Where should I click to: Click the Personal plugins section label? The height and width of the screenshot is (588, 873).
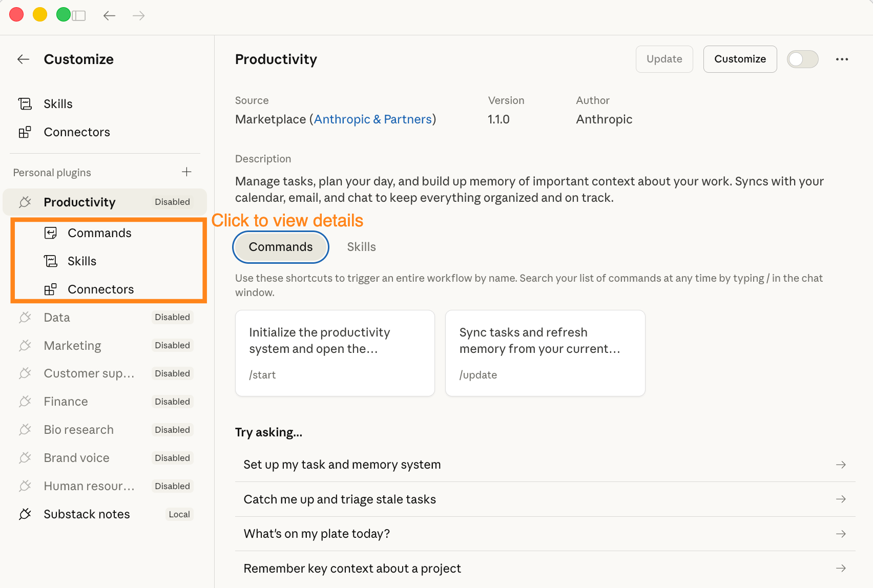(52, 173)
